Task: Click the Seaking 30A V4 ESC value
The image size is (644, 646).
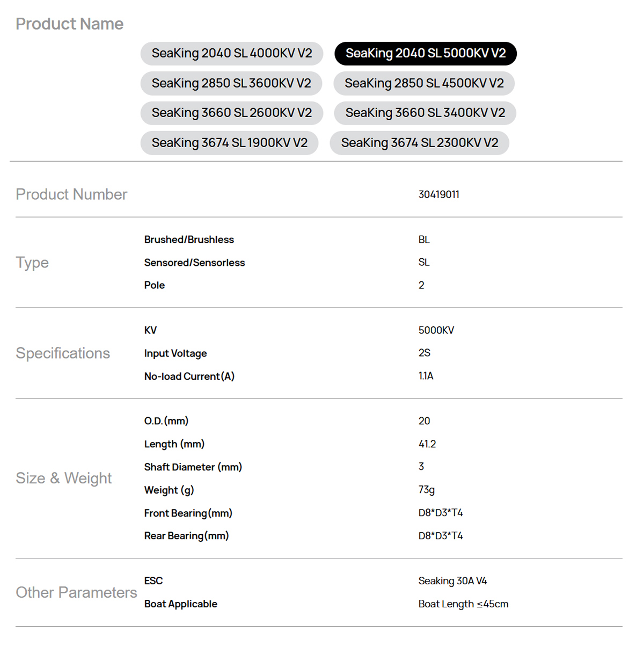Action: click(452, 581)
